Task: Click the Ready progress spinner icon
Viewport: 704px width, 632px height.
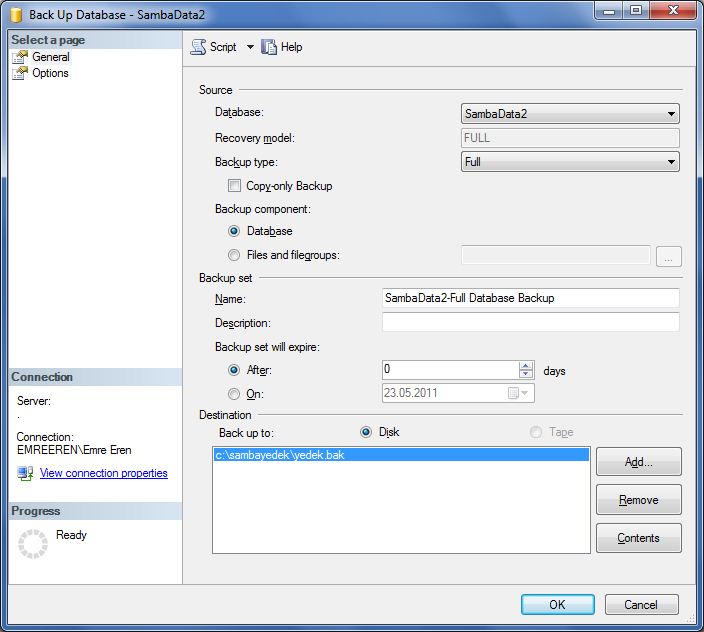Action: (34, 543)
